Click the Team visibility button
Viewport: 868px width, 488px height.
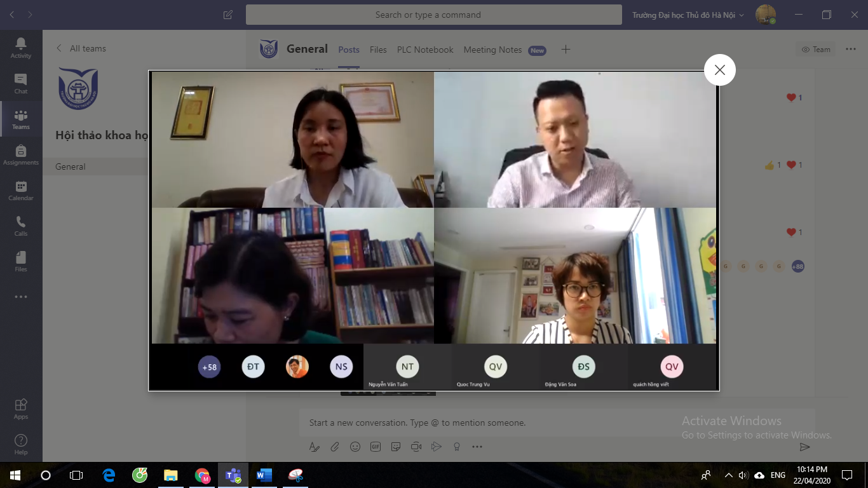pyautogui.click(x=816, y=49)
